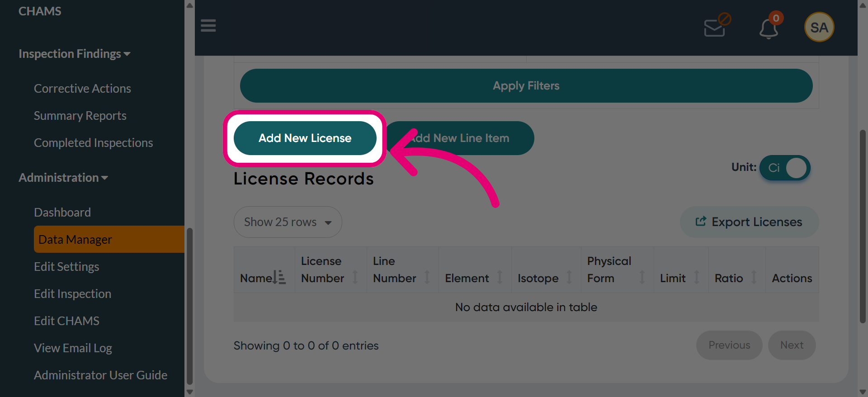868x397 pixels.
Task: Click the License Records heading
Action: coord(304,179)
